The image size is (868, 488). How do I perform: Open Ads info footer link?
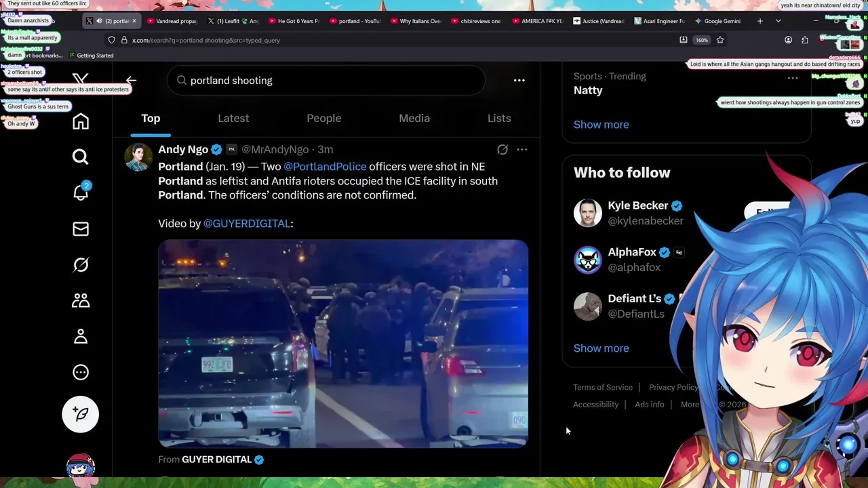pyautogui.click(x=650, y=405)
